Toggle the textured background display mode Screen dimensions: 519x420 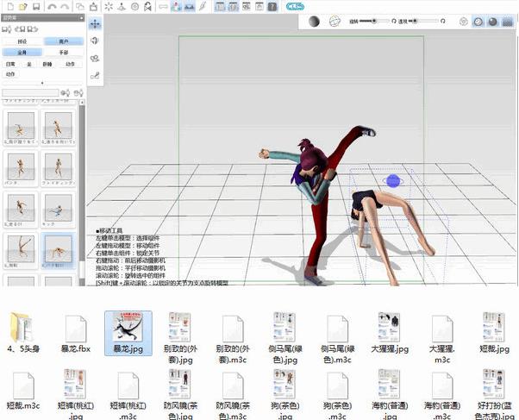pyautogui.click(x=508, y=22)
